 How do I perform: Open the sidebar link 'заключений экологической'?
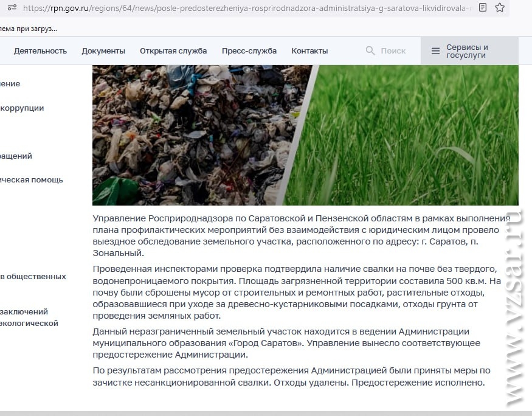pos(29,317)
